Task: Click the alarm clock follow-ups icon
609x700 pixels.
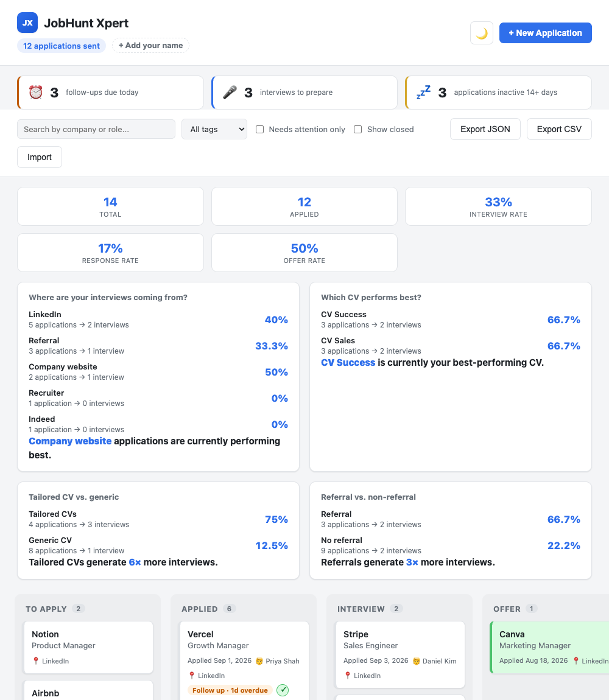Action: click(36, 93)
